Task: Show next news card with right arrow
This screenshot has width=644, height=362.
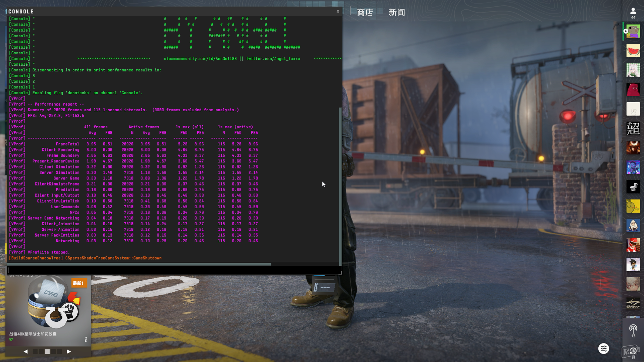Action: coord(69,351)
